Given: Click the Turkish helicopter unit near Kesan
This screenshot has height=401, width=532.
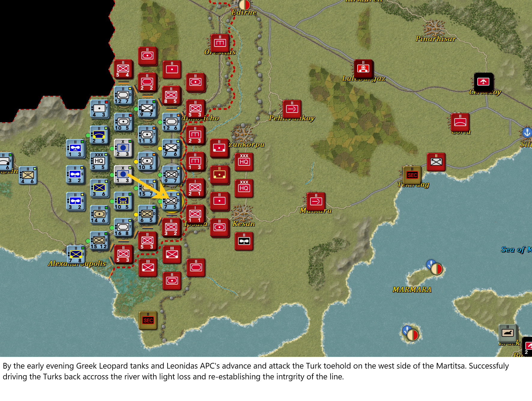Looking at the screenshot, I should [244, 241].
